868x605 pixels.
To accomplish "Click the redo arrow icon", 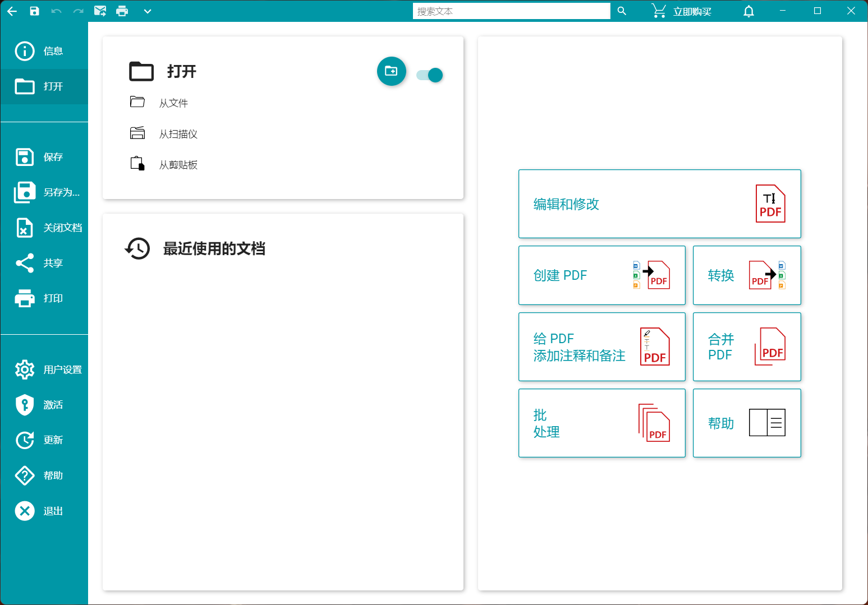I will point(79,11).
